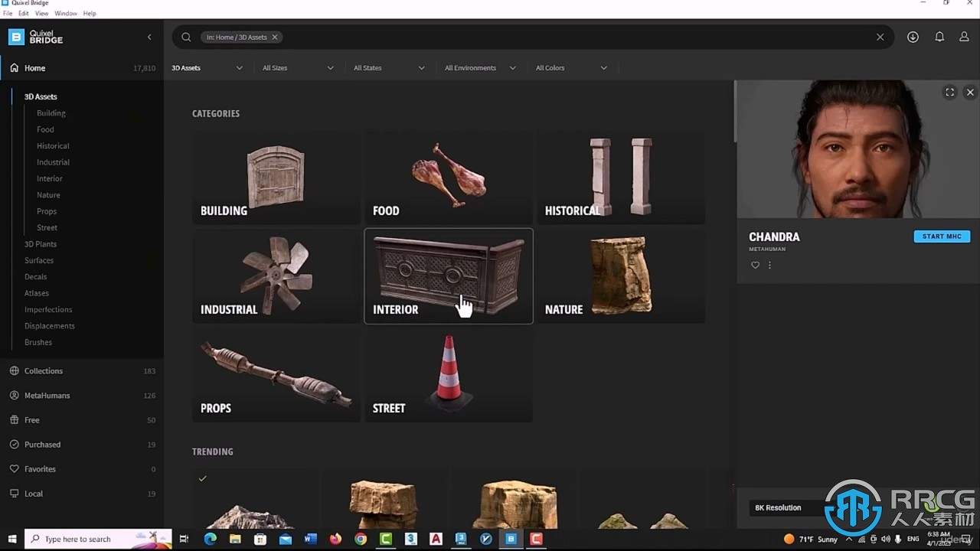Image resolution: width=980 pixels, height=551 pixels.
Task: Click the Home house icon
Action: 14,67
